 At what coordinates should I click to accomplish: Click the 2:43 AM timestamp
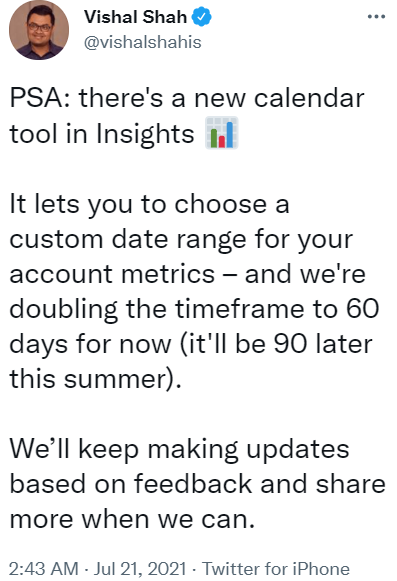tap(44, 568)
